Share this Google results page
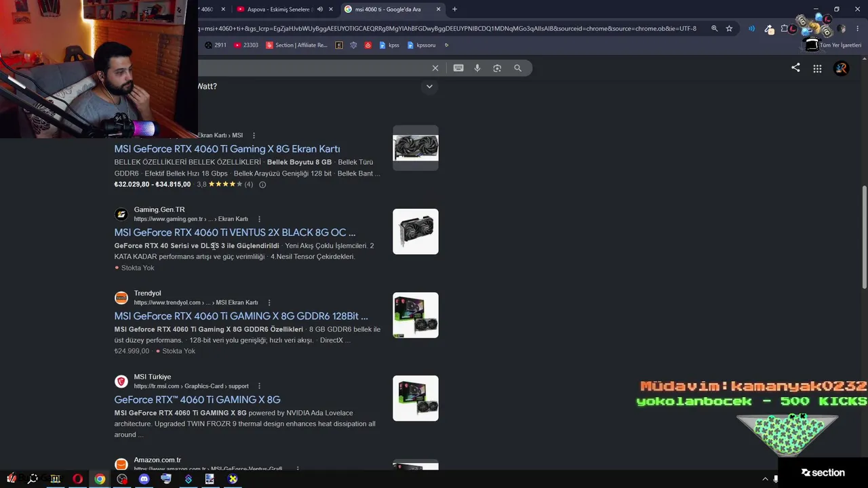The width and height of the screenshot is (868, 488). point(795,68)
